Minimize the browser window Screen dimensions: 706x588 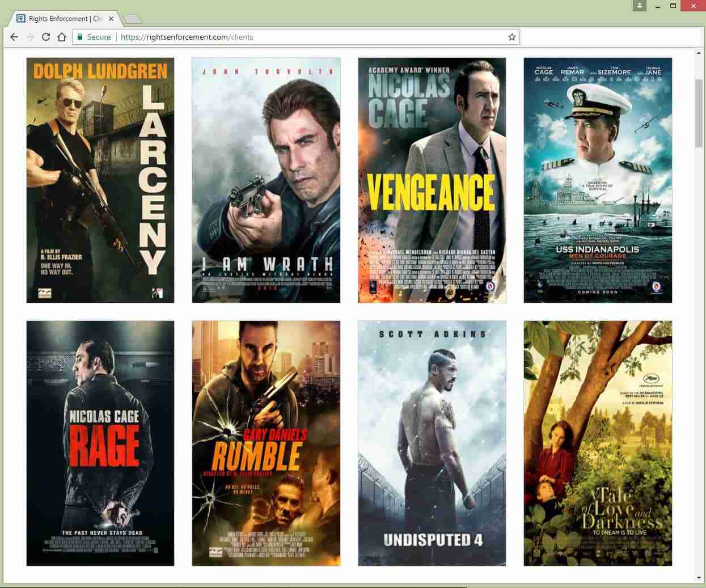(x=657, y=6)
